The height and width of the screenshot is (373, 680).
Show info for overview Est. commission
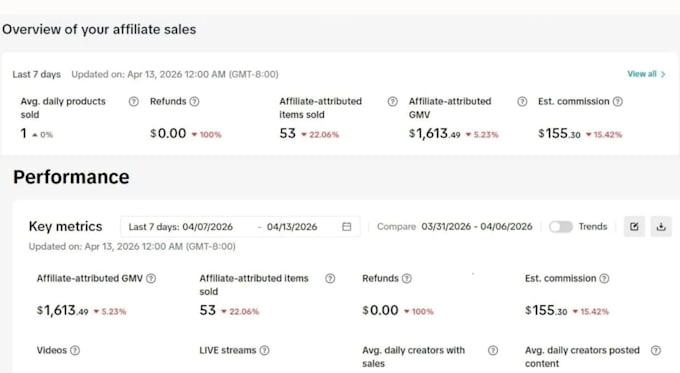pyautogui.click(x=618, y=101)
